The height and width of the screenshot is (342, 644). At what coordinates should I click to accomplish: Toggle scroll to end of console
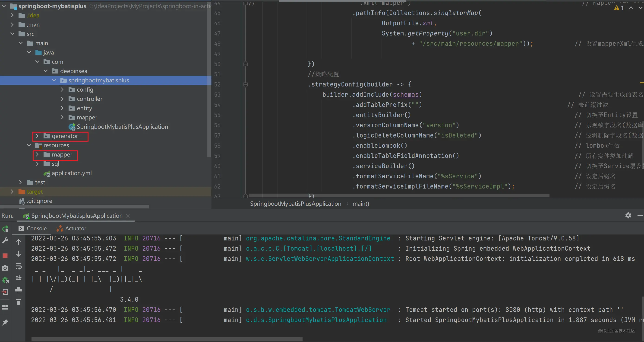[x=19, y=278]
